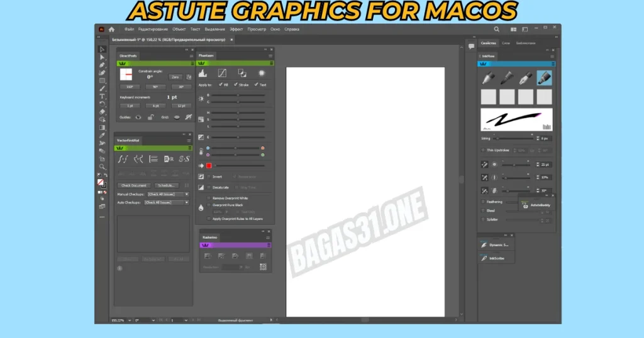Click the Illustrator home icon
The height and width of the screenshot is (338, 644).
click(111, 29)
